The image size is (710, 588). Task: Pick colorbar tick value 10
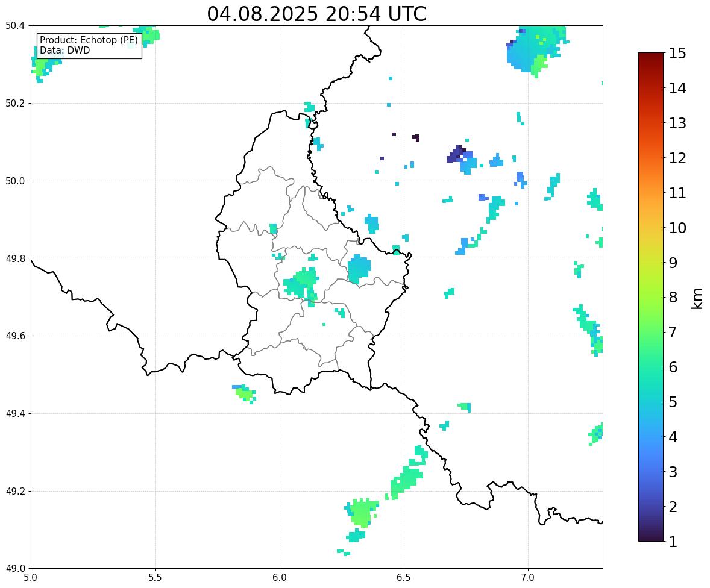[x=677, y=228]
